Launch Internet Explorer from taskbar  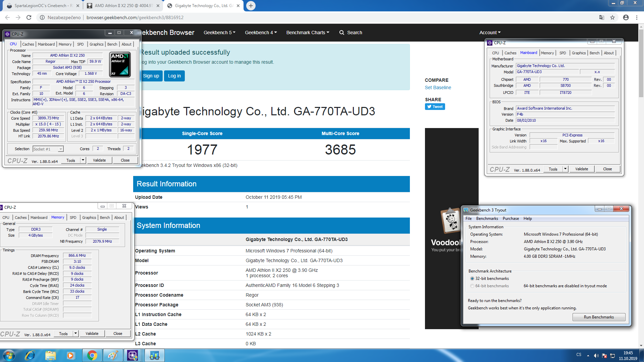click(30, 355)
